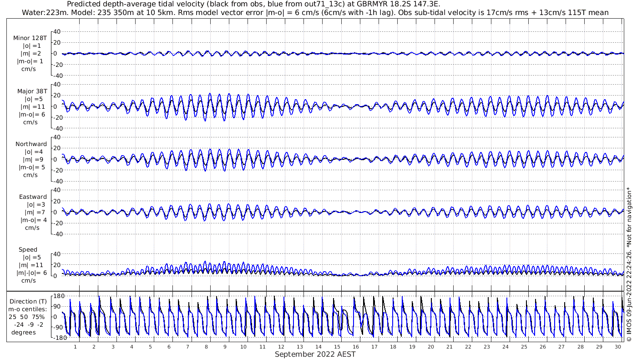This screenshot has width=637, height=364.
Task: Click the plot title about predicted depth-average tidal velocity
Action: [253, 4]
